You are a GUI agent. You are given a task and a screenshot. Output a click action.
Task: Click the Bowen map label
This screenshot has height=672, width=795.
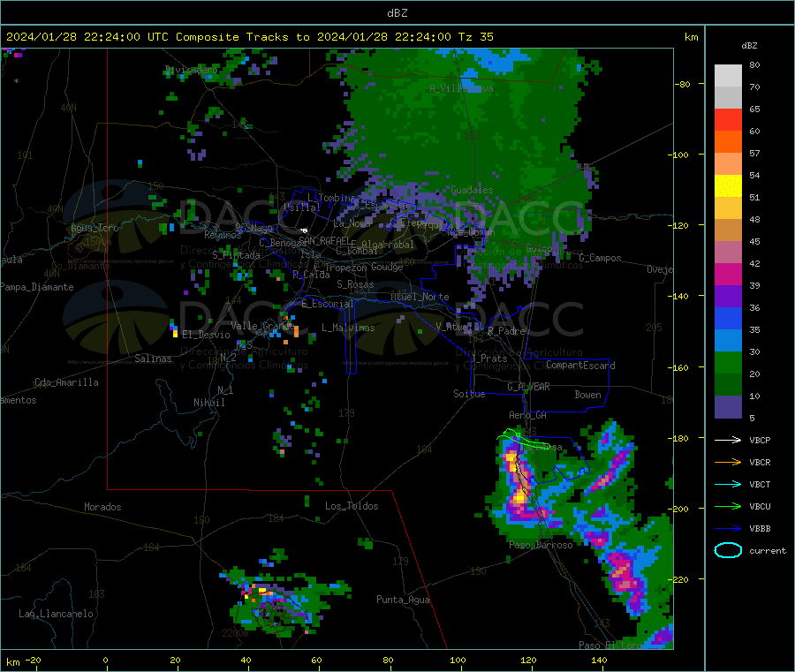pos(587,395)
